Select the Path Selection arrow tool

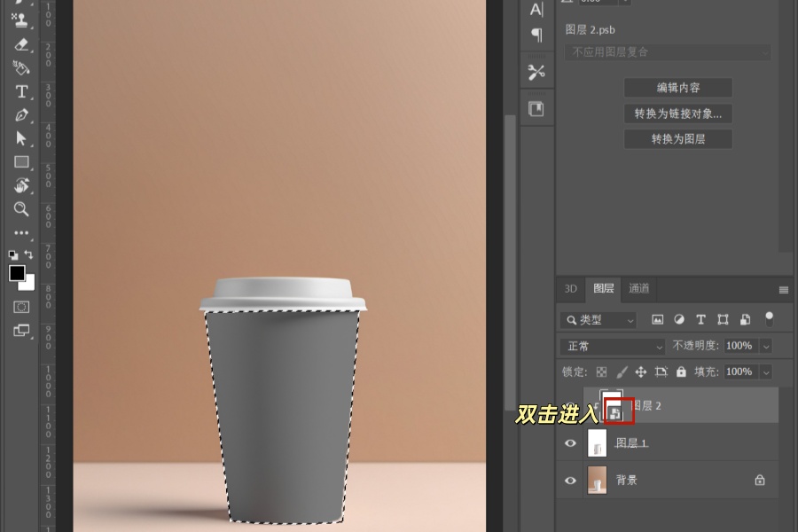[x=21, y=138]
